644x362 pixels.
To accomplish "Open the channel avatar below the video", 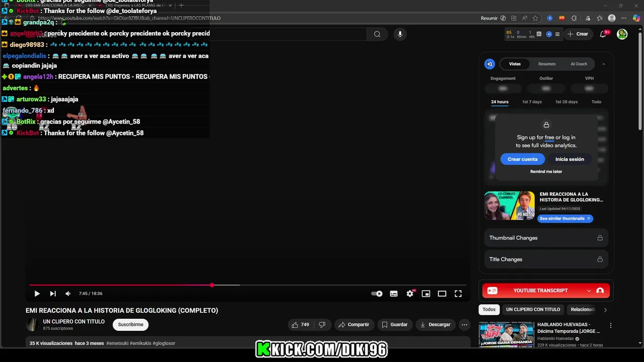I will point(32,325).
